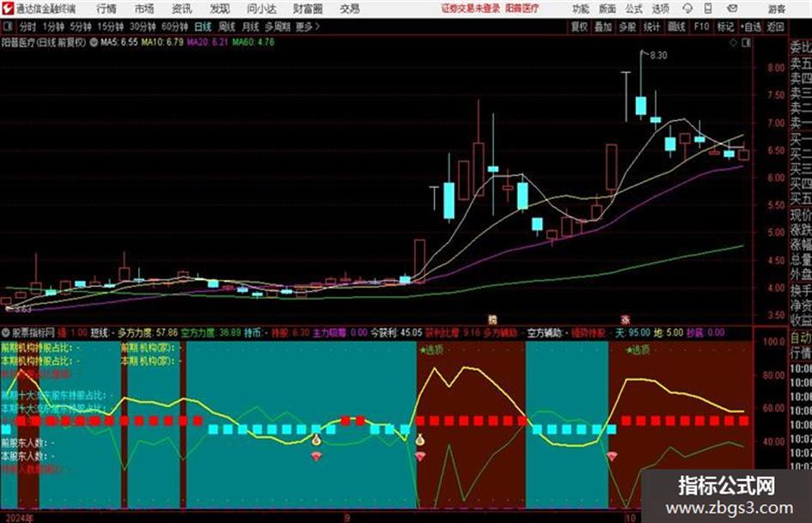Click the first money bag signal icon

point(316,441)
